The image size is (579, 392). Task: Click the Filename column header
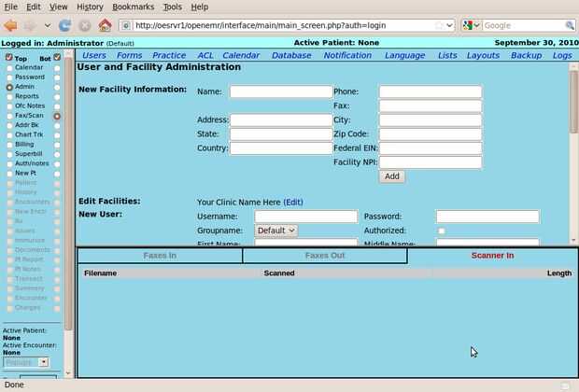click(x=101, y=273)
